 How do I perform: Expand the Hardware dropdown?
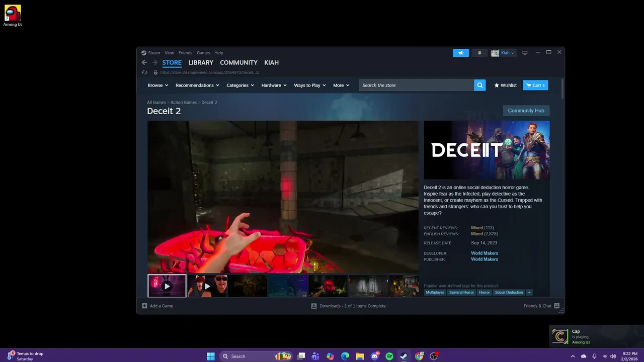pos(274,85)
